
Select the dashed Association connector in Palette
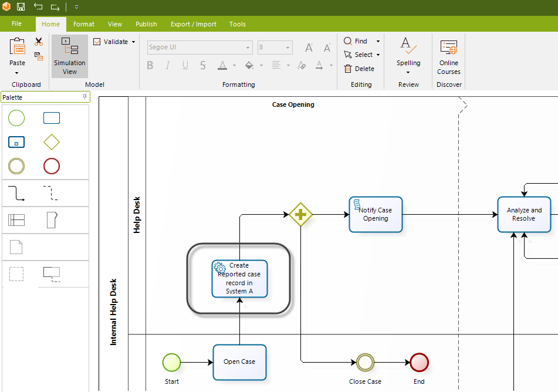pyautogui.click(x=52, y=193)
